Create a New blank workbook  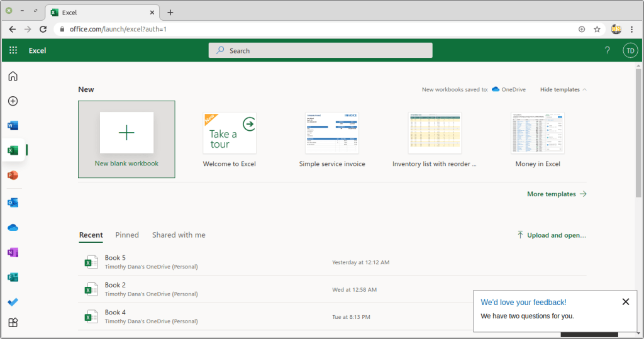pyautogui.click(x=126, y=138)
